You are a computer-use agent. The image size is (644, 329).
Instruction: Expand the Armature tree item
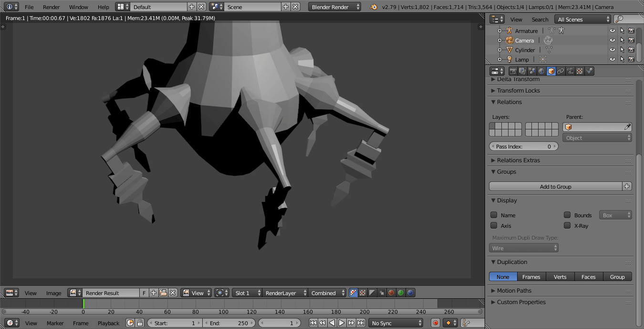[499, 31]
